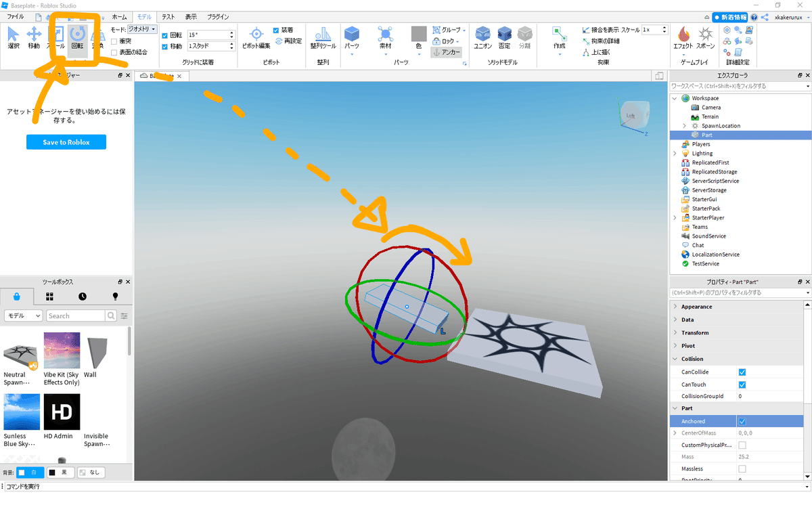Click the ロック (Lock) icon
This screenshot has width=812, height=505.
[436, 41]
